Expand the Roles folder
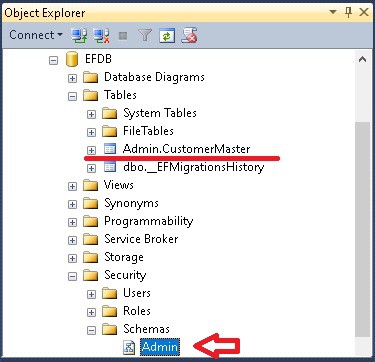The image size is (375, 362). (x=91, y=312)
